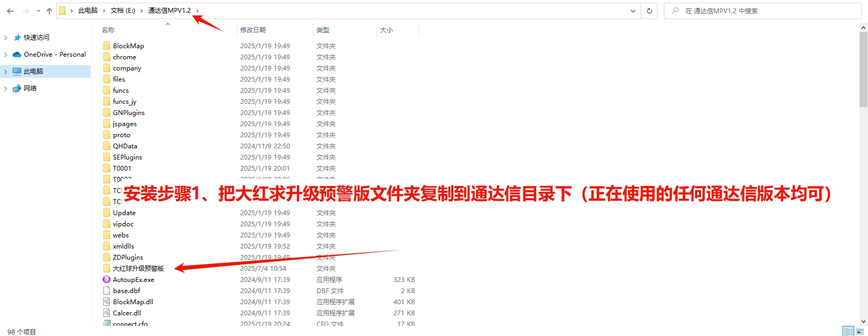Select the jspages folder icon
The width and height of the screenshot is (868, 336).
pyautogui.click(x=107, y=123)
